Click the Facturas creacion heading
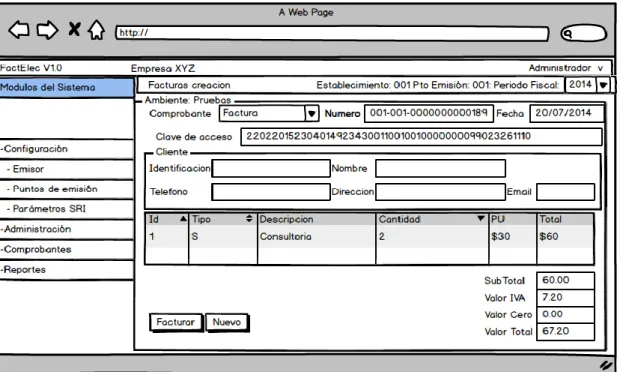The width and height of the screenshot is (620, 372). click(x=189, y=85)
